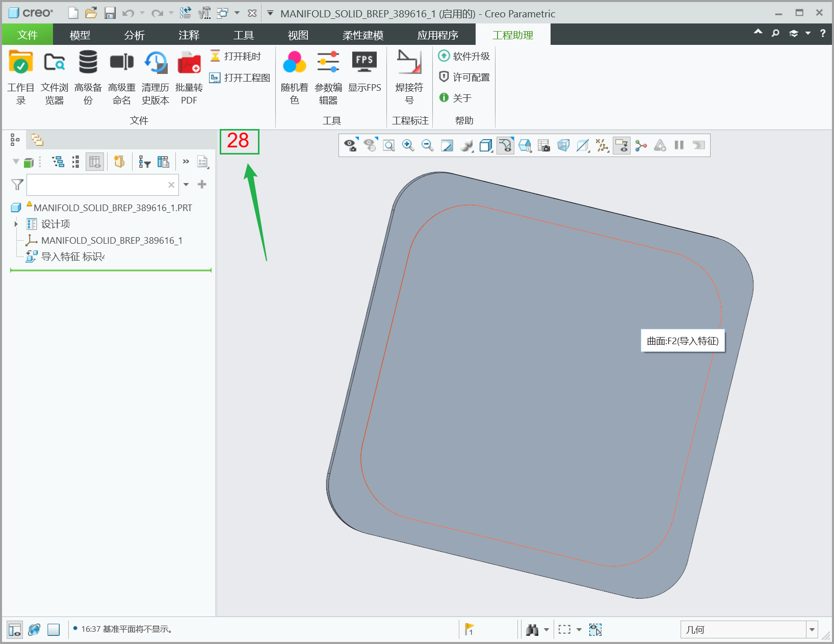834x644 pixels.
Task: Expand the 设计项 tree node
Action: [x=16, y=224]
